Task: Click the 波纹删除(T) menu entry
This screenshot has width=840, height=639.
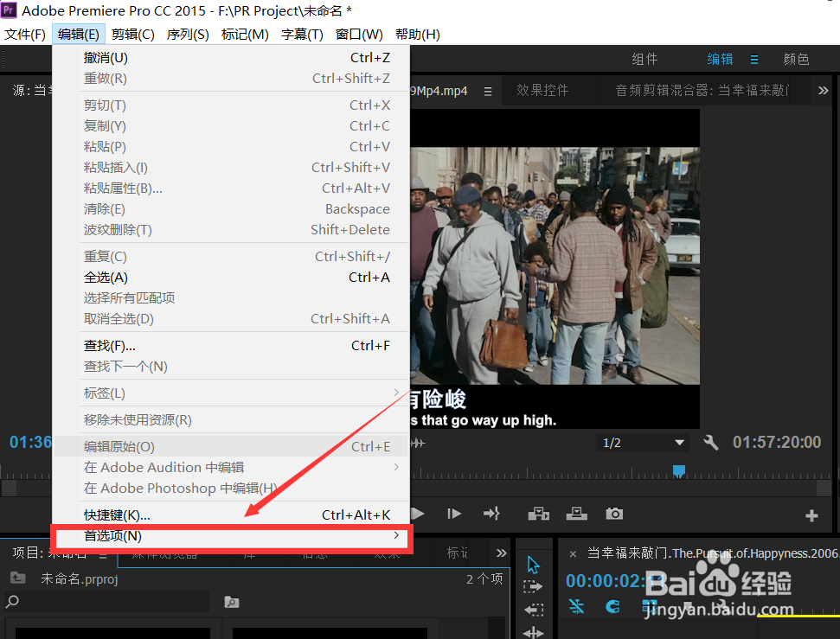Action: pos(232,230)
